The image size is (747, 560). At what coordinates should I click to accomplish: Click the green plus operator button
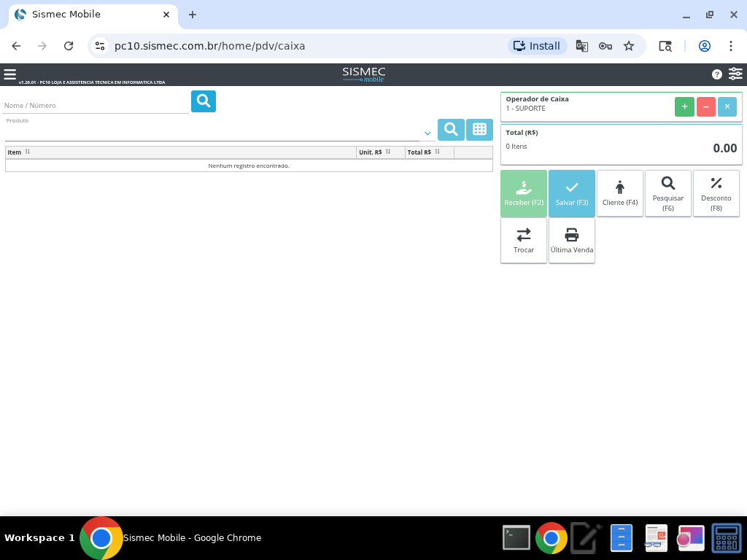pyautogui.click(x=684, y=106)
